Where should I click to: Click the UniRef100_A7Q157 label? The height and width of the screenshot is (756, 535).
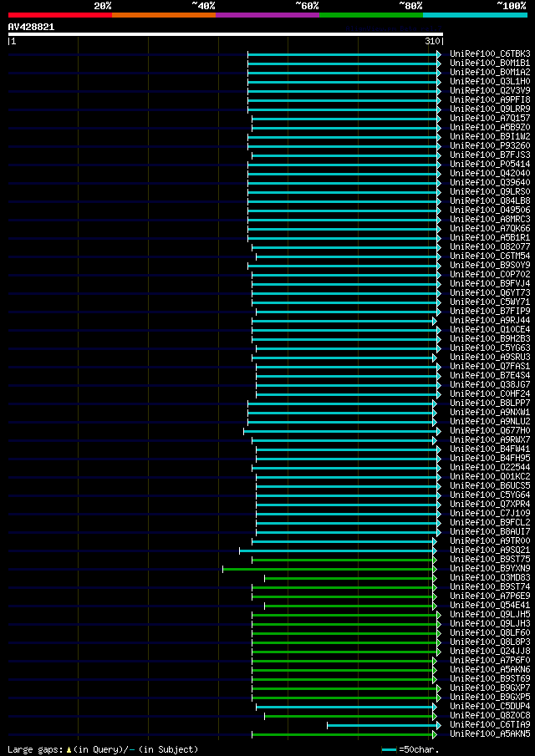(490, 118)
